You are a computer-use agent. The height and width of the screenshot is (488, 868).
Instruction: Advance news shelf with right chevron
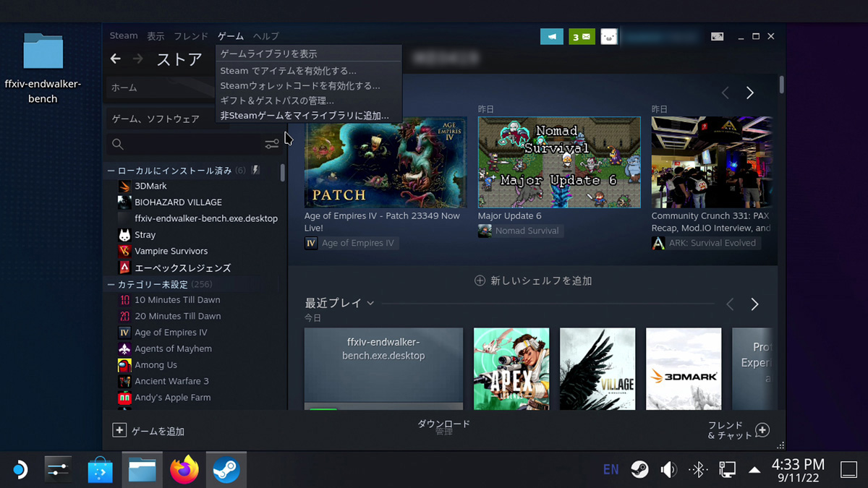tap(750, 93)
